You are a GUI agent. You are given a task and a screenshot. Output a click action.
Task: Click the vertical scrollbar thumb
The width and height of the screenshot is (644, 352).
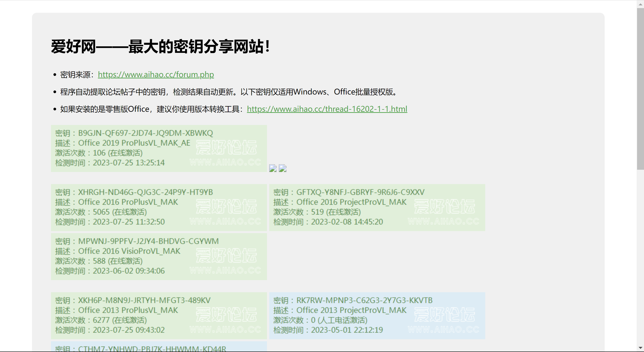[640, 89]
